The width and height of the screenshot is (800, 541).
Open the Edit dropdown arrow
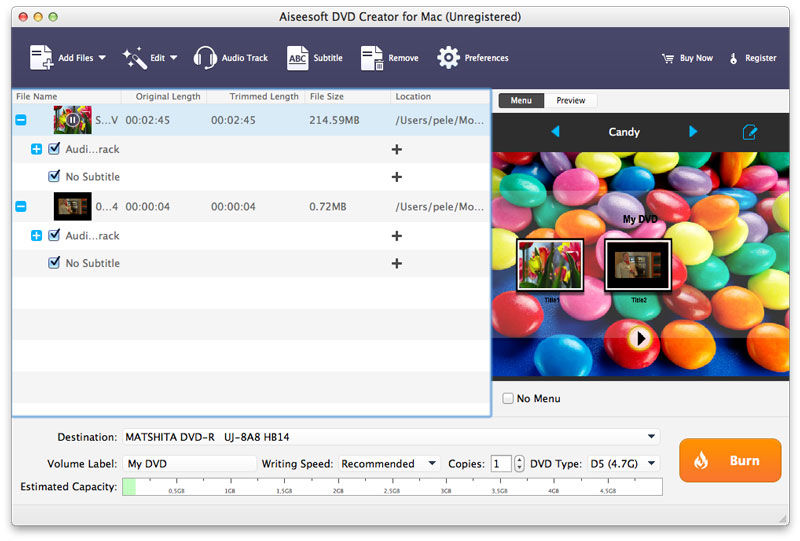coord(173,58)
